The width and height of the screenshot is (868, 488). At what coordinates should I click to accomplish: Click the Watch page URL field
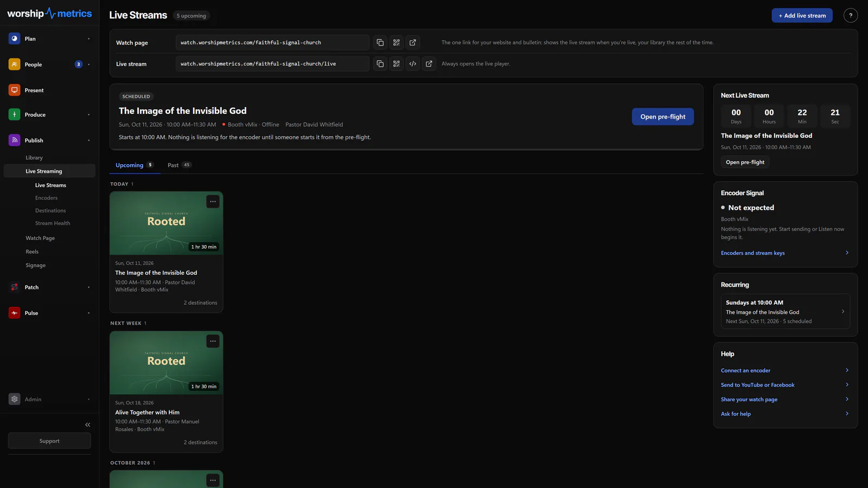272,42
